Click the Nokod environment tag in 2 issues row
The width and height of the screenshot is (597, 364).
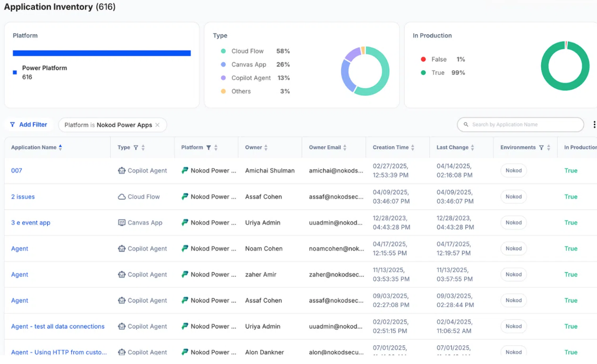pos(513,197)
